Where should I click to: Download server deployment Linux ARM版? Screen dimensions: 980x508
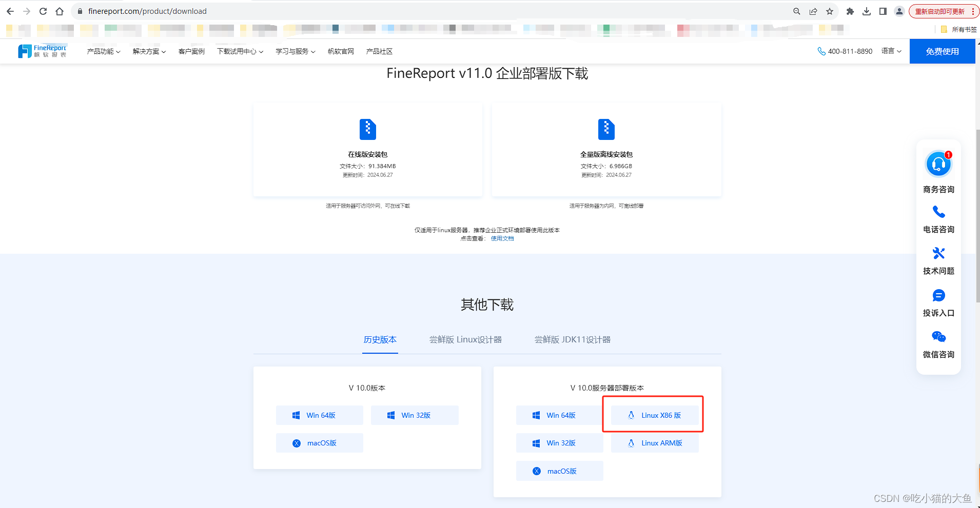coord(655,443)
